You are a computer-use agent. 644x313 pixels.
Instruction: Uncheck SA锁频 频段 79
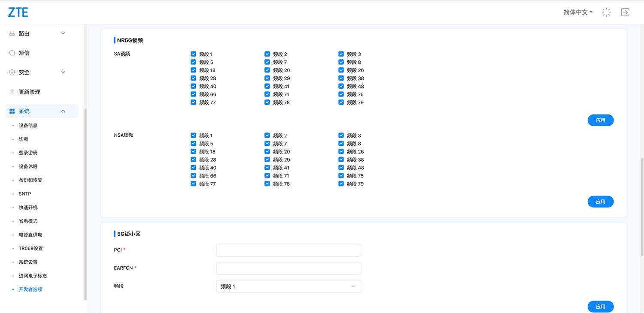click(341, 102)
